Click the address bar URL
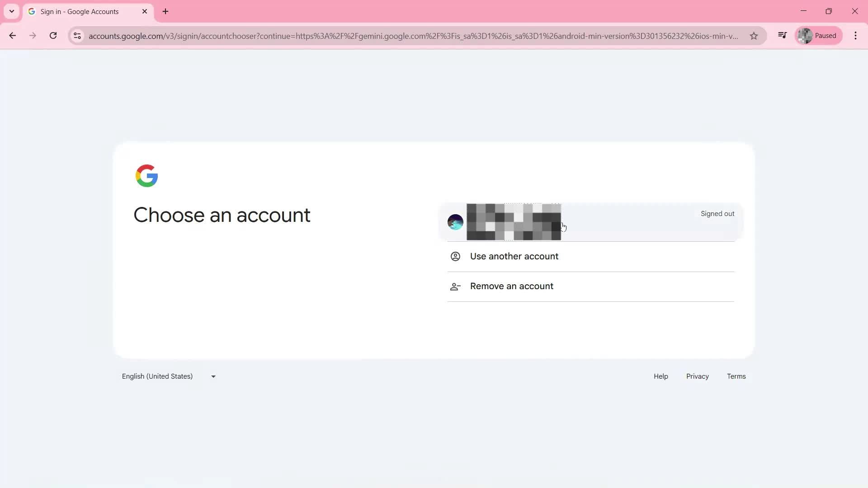Screen dimensions: 868x488 407,36
